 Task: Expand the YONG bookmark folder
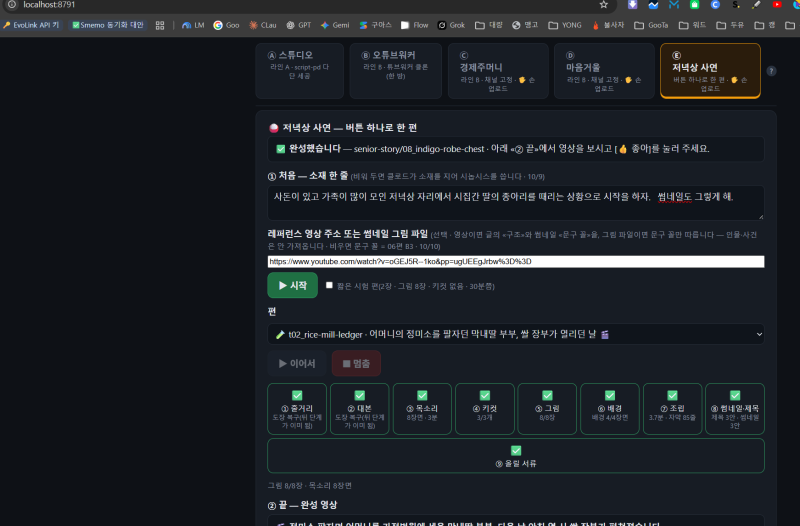pyautogui.click(x=565, y=25)
